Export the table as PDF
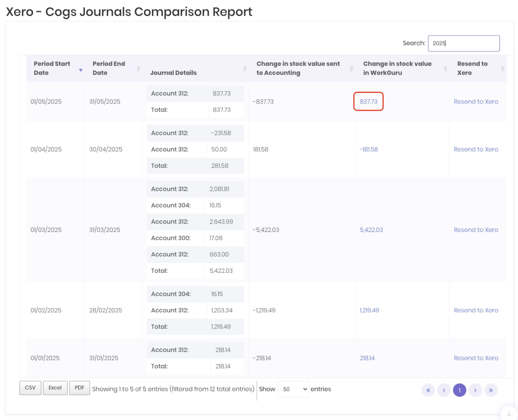Image resolution: width=518 pixels, height=420 pixels. click(80, 388)
